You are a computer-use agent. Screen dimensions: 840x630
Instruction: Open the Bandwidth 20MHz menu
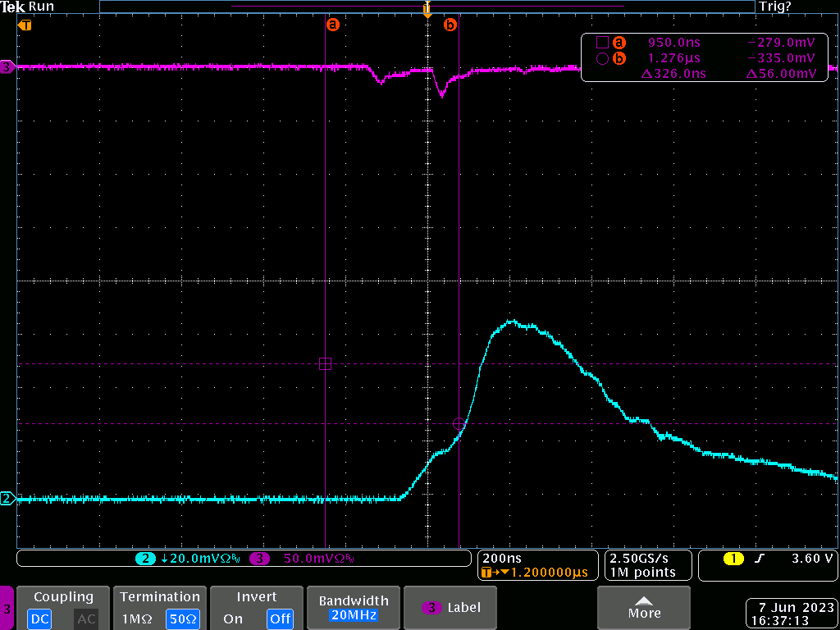point(352,608)
